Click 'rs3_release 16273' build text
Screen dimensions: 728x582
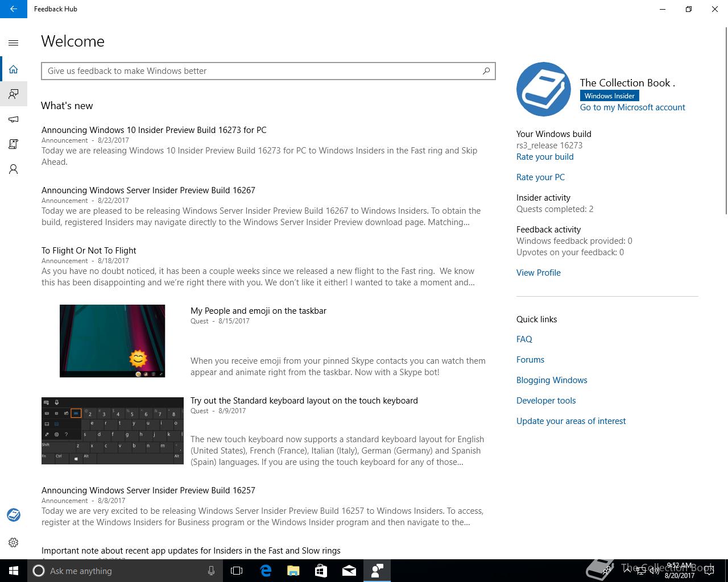549,145
